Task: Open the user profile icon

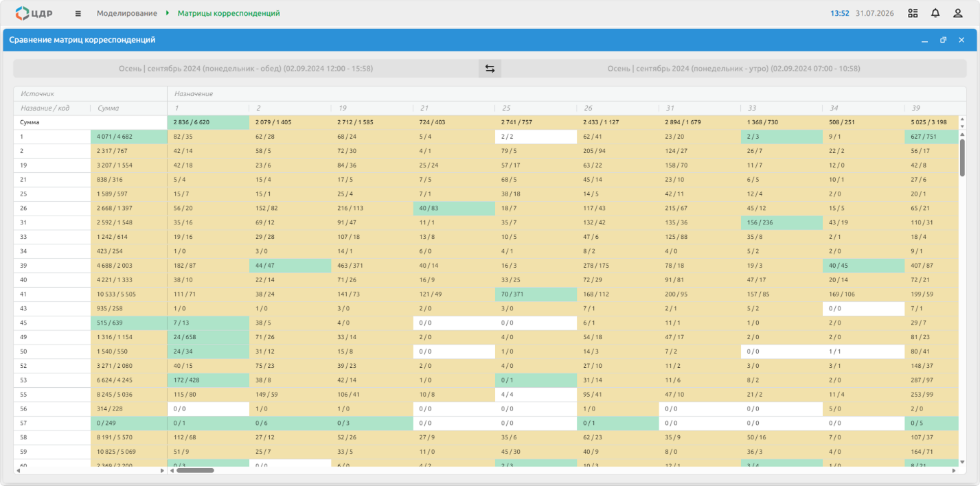Action: [958, 13]
